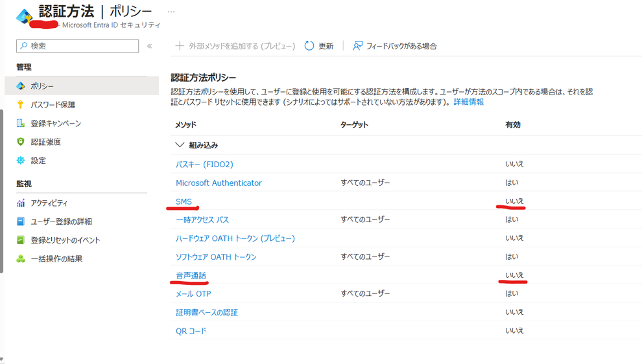Screen dimensions: 642x364
Task: Click the 有効 column header
Action: pos(512,125)
